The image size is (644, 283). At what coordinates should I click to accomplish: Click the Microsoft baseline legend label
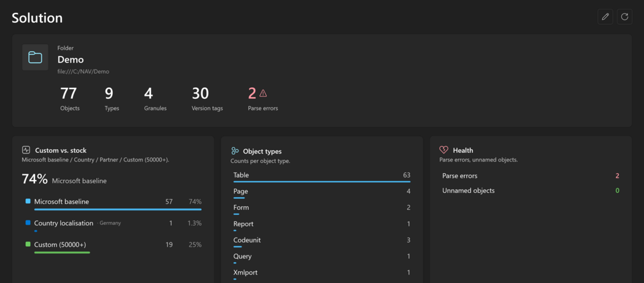pyautogui.click(x=61, y=201)
